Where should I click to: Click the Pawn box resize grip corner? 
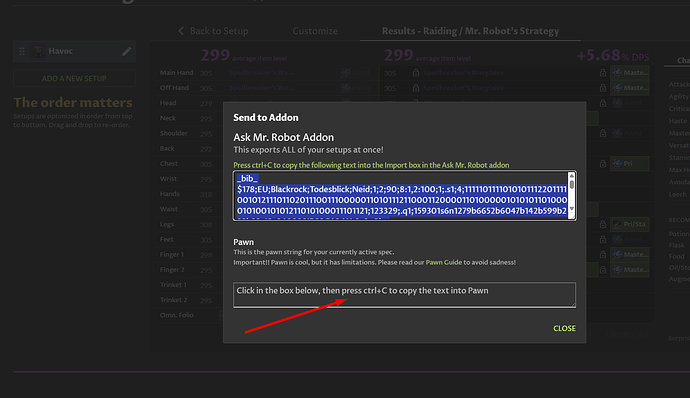point(573,304)
